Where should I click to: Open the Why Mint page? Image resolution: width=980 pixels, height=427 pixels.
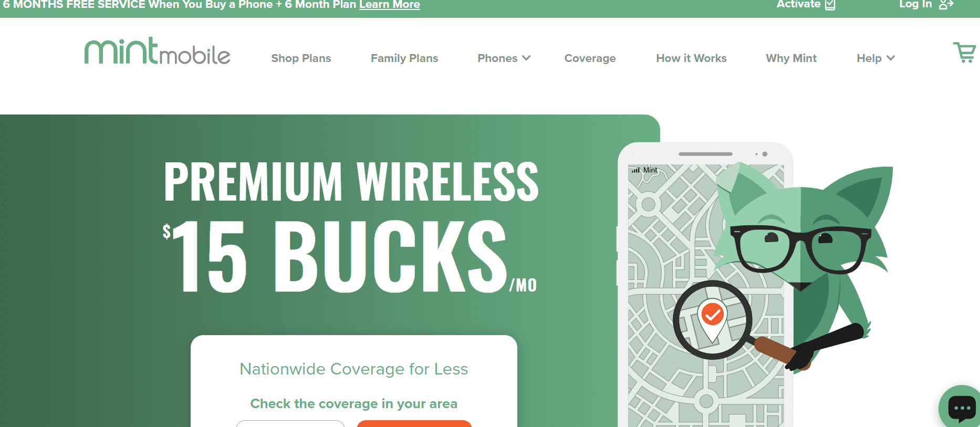791,58
